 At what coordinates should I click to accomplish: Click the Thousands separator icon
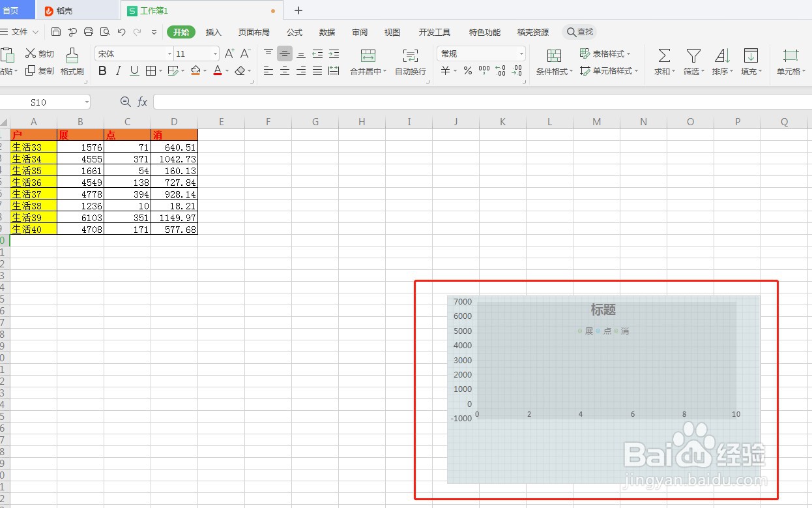click(x=484, y=70)
